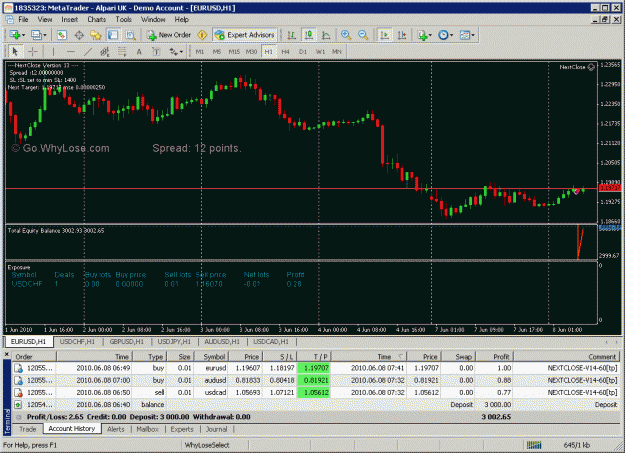Switch timeframe to W1
Image resolution: width=625 pixels, height=453 pixels.
[x=320, y=51]
